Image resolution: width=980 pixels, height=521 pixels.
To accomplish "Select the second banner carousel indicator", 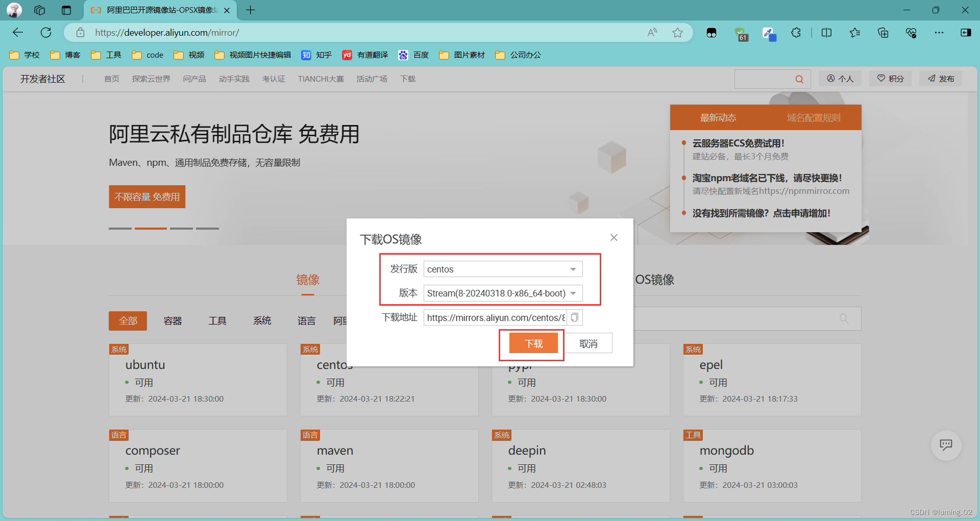I will pos(151,228).
